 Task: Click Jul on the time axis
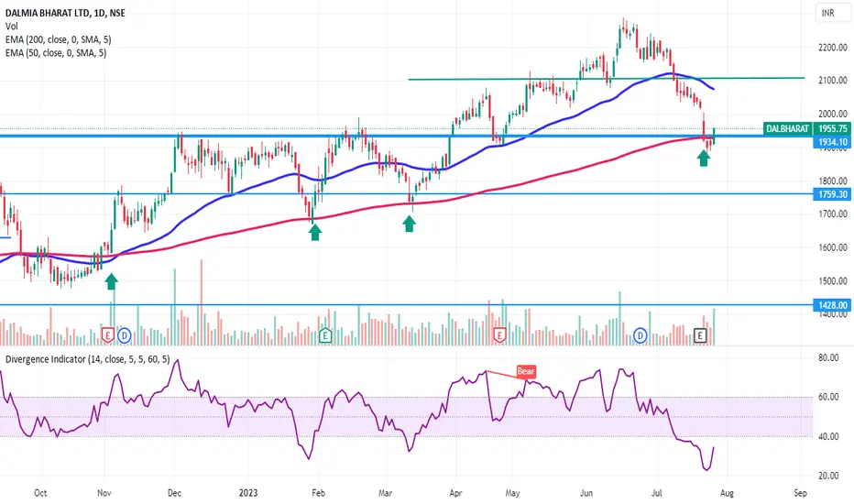[x=657, y=493]
